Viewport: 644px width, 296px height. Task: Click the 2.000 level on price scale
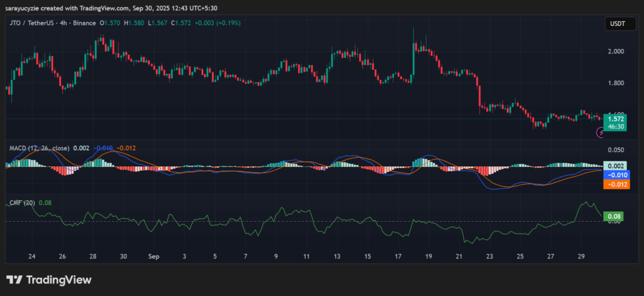(x=616, y=51)
